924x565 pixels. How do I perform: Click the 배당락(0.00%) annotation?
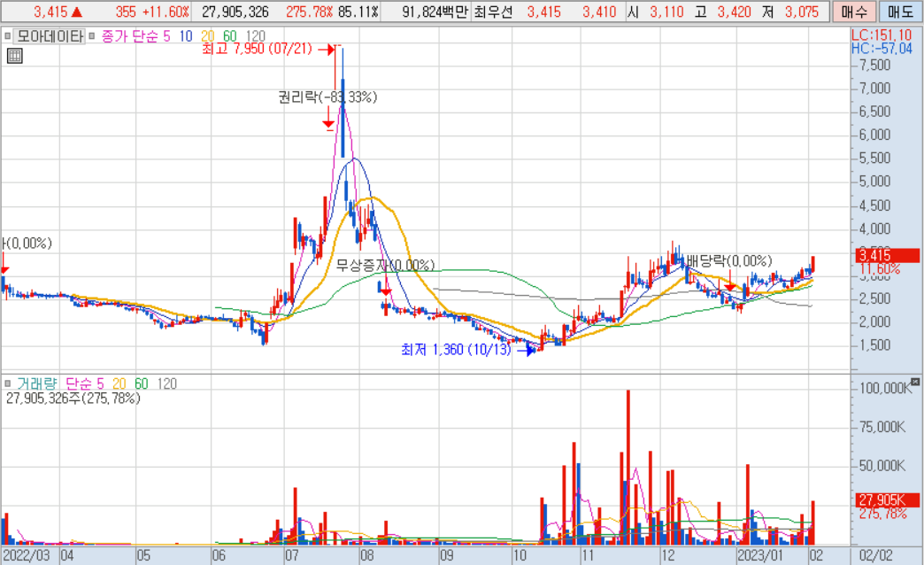click(x=729, y=261)
